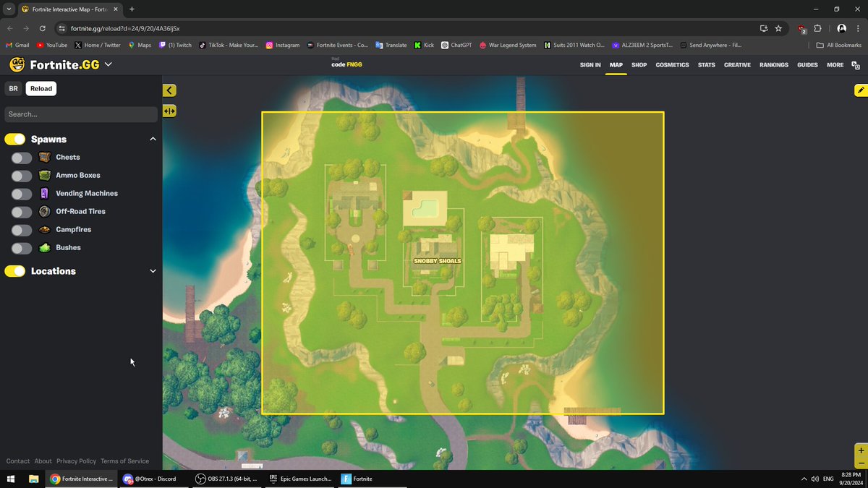Open the Fortnite.GG logo dropdown arrow
Viewport: 868px width, 488px height.
click(x=109, y=64)
